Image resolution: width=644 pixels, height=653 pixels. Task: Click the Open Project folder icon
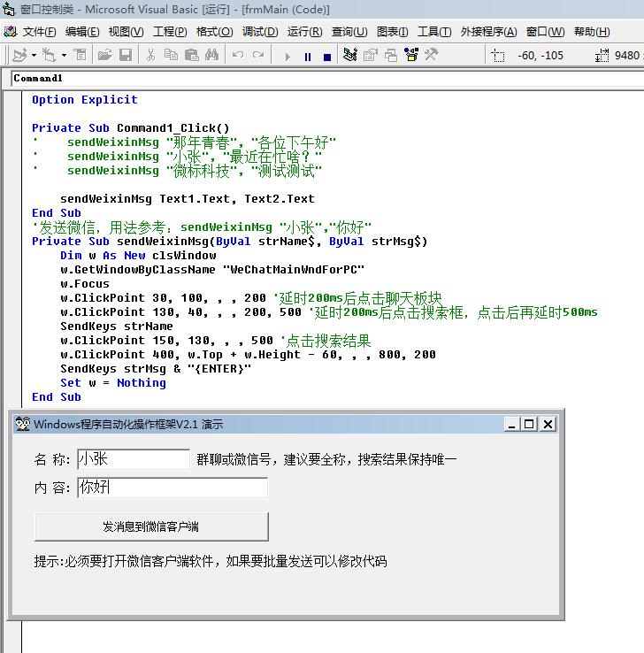coord(105,55)
